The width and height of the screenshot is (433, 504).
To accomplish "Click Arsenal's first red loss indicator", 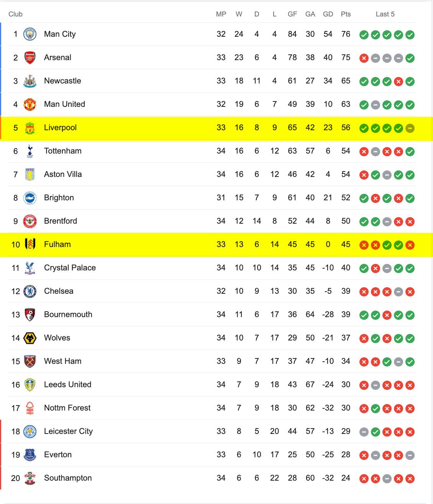I will coord(364,58).
